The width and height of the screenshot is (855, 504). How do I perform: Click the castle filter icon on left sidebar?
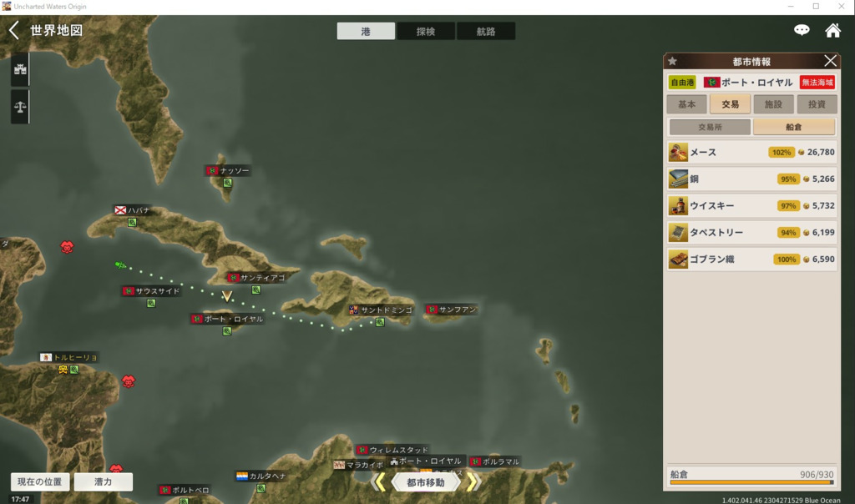point(20,69)
